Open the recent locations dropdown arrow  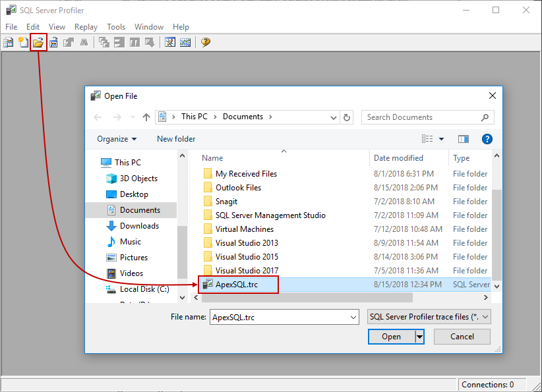(x=133, y=117)
